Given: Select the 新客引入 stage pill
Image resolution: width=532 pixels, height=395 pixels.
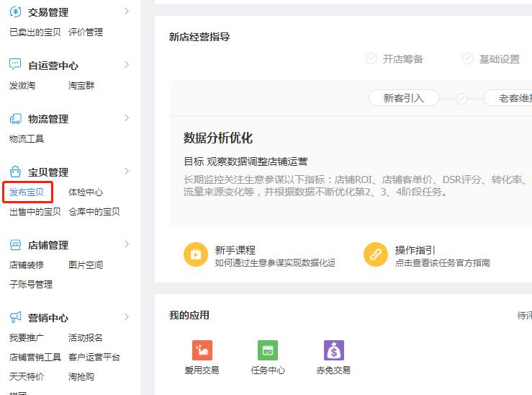Looking at the screenshot, I should coord(404,98).
